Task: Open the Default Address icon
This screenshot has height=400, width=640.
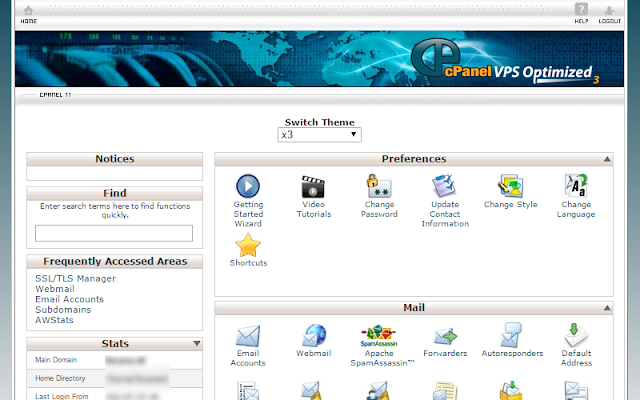Action: pos(576,335)
